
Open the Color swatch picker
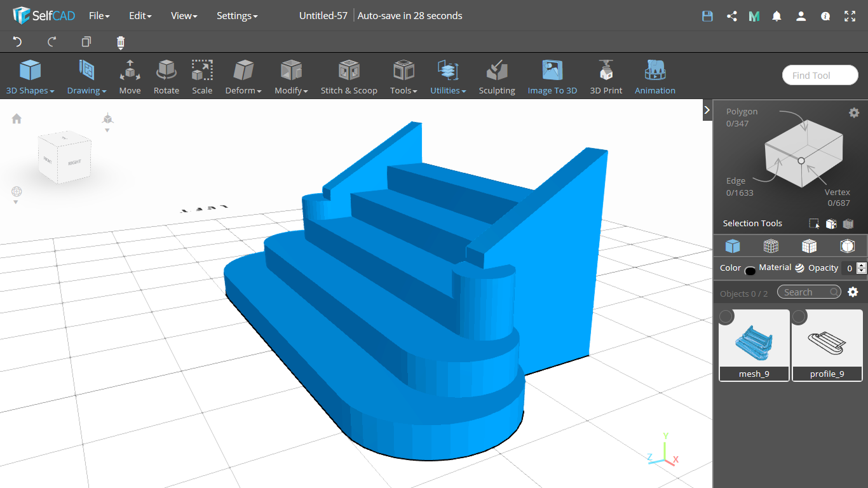click(x=750, y=271)
